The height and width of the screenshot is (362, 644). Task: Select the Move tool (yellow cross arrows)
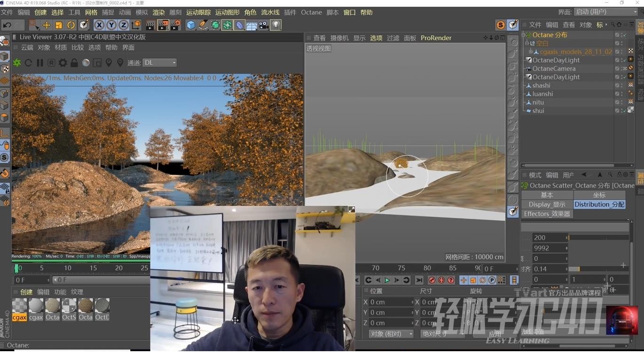[46, 25]
